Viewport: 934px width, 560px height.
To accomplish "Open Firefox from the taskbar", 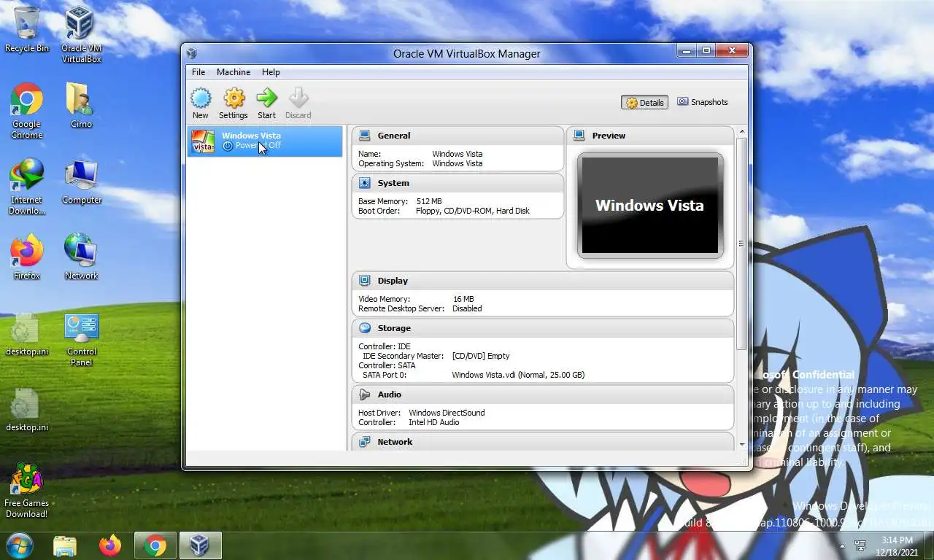I will click(x=110, y=546).
